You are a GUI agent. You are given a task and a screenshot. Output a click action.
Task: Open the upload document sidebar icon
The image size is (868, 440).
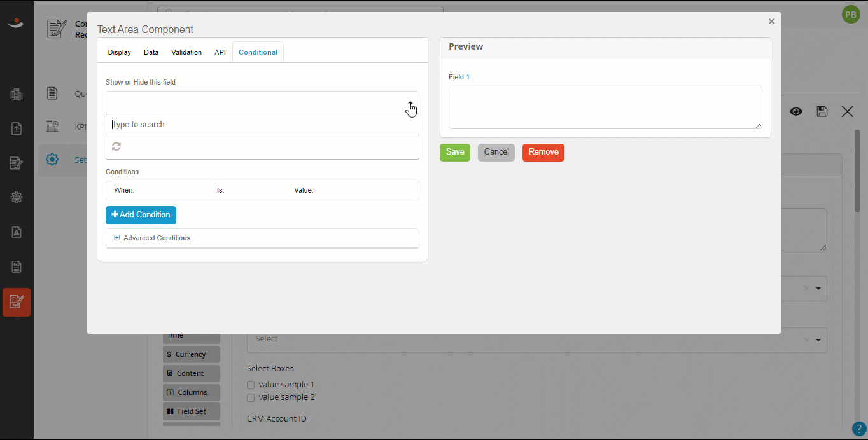tap(17, 129)
